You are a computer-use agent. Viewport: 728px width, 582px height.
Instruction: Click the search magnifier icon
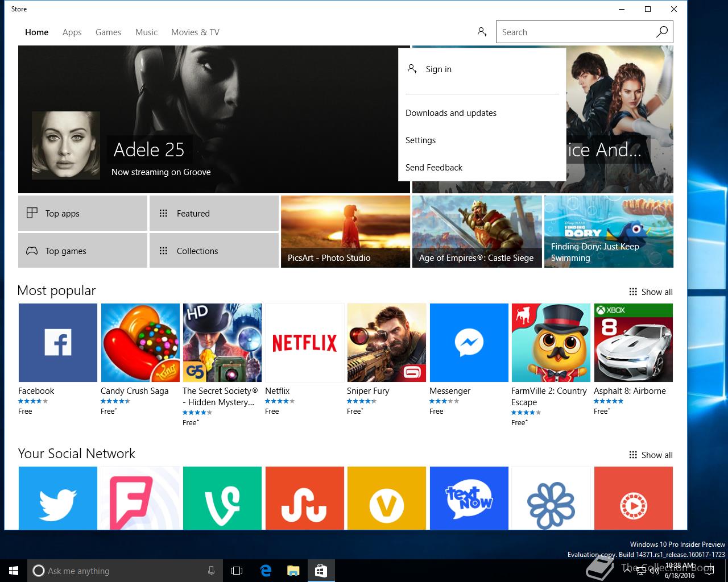click(x=661, y=32)
